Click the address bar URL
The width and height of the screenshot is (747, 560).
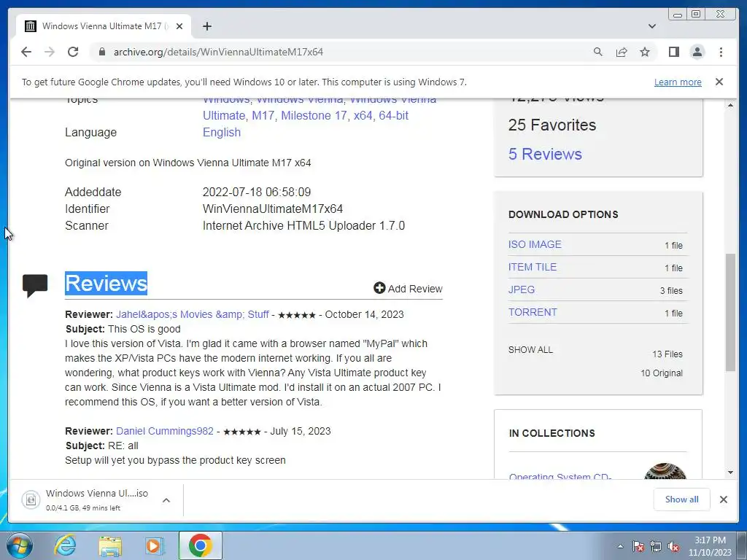(x=218, y=52)
